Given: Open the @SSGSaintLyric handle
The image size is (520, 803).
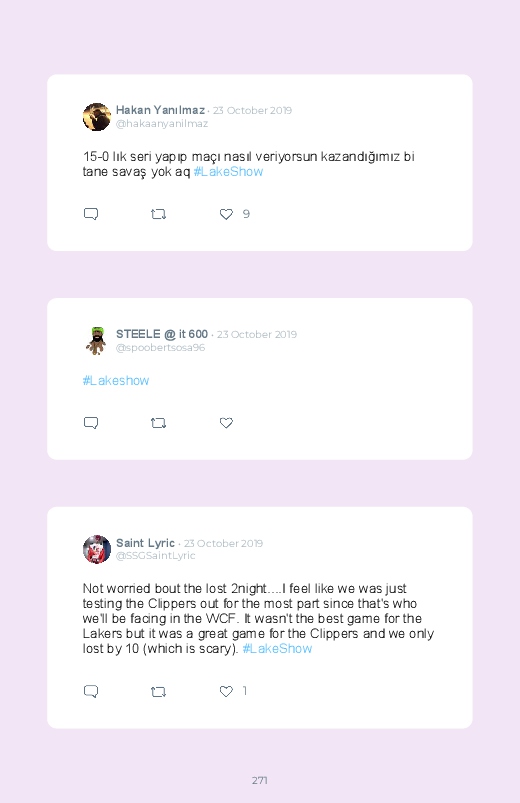Looking at the screenshot, I should pos(156,556).
